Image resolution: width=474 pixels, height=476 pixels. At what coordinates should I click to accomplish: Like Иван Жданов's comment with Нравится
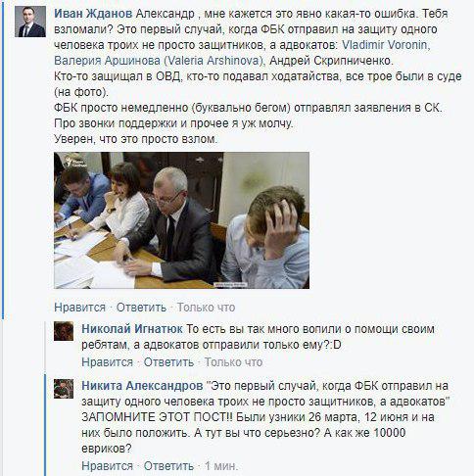pos(79,308)
